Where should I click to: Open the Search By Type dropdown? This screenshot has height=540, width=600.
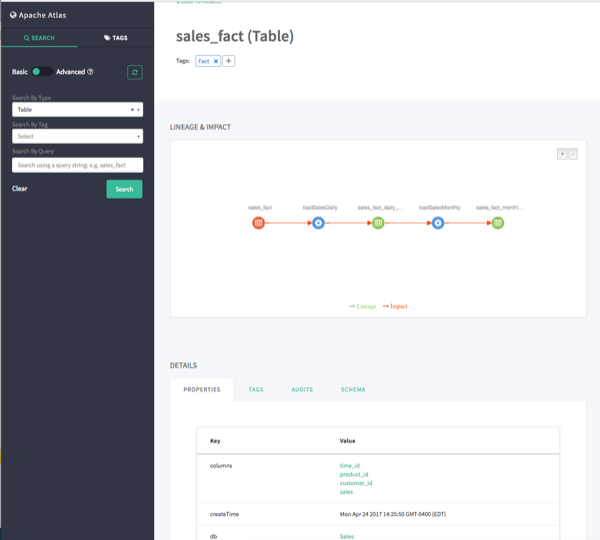point(72,109)
